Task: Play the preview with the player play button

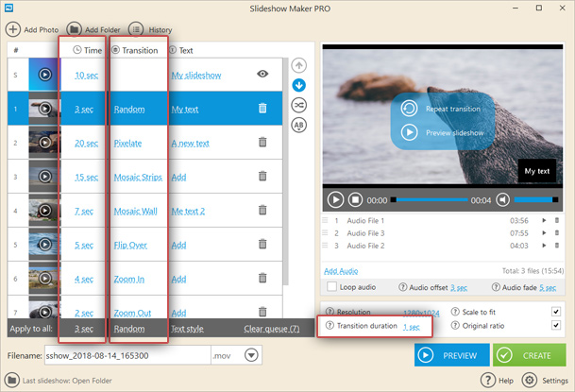Action: coord(335,200)
